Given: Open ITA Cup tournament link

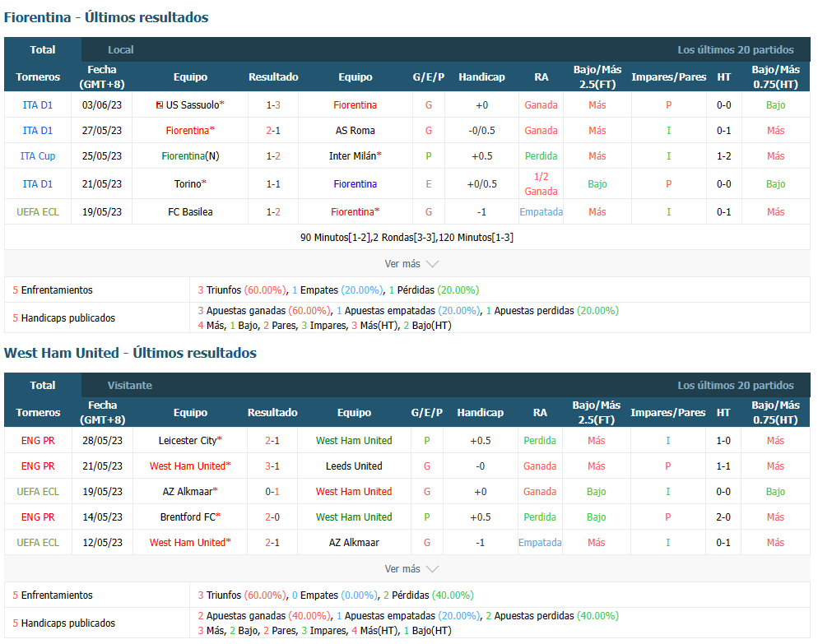Looking at the screenshot, I should [38, 156].
